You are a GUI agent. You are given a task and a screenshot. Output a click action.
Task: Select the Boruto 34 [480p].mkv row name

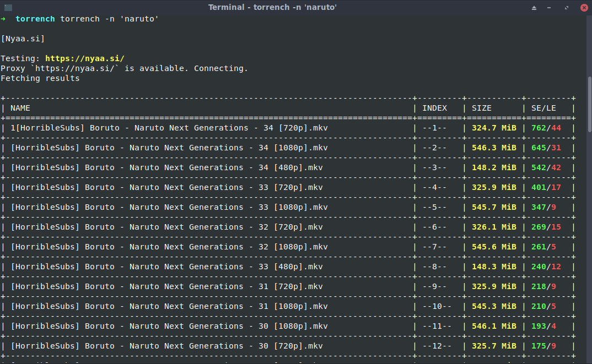coord(166,167)
